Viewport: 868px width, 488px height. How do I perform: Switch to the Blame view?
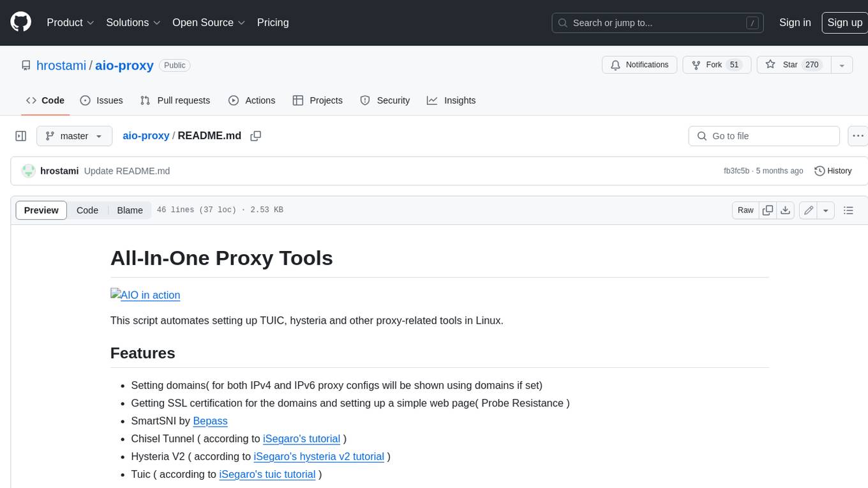130,210
